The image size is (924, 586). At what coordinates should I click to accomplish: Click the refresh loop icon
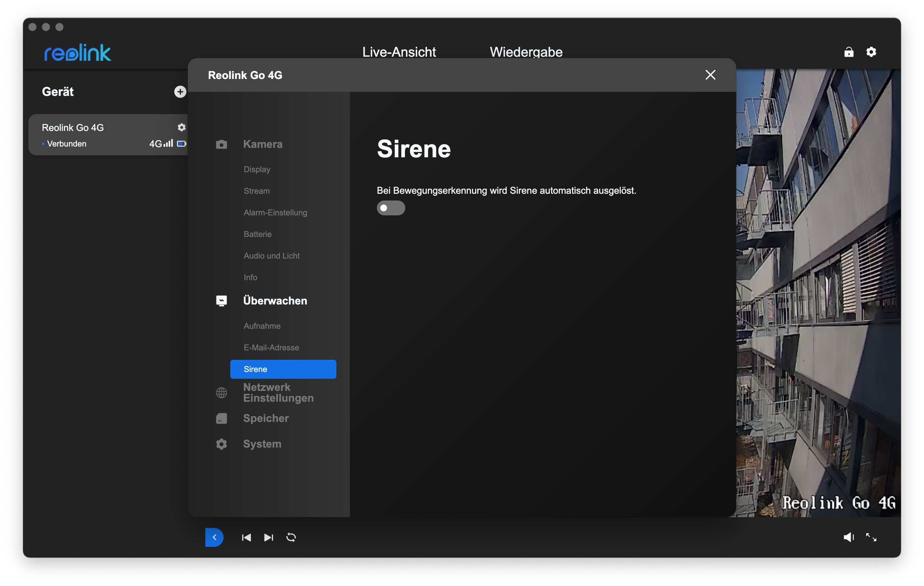coord(291,537)
